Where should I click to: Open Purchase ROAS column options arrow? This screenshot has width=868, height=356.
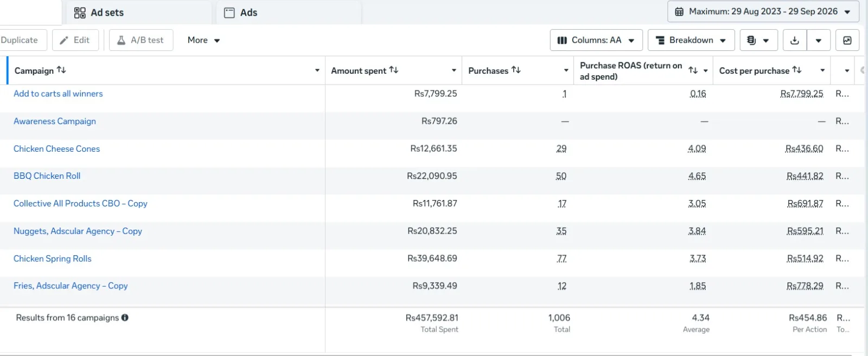point(706,70)
